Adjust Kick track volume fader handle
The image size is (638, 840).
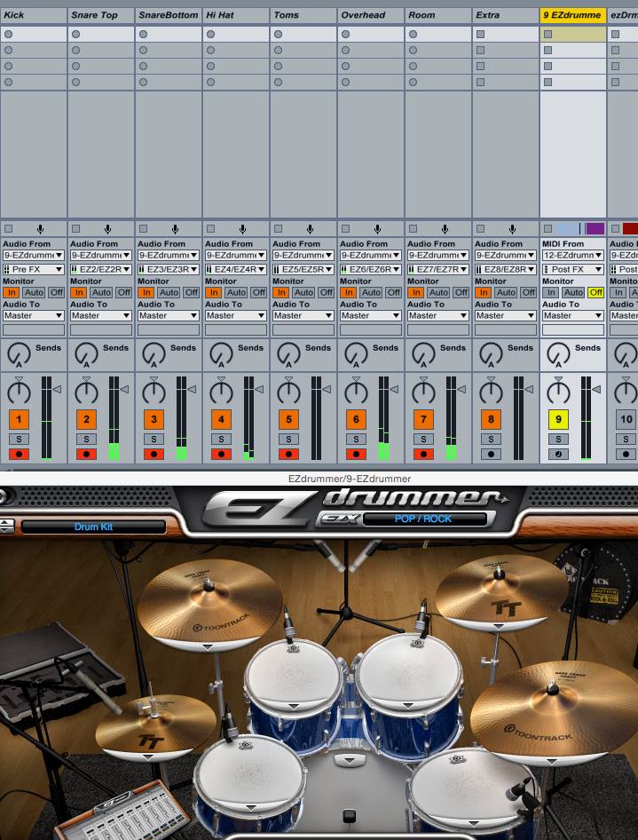coord(57,390)
